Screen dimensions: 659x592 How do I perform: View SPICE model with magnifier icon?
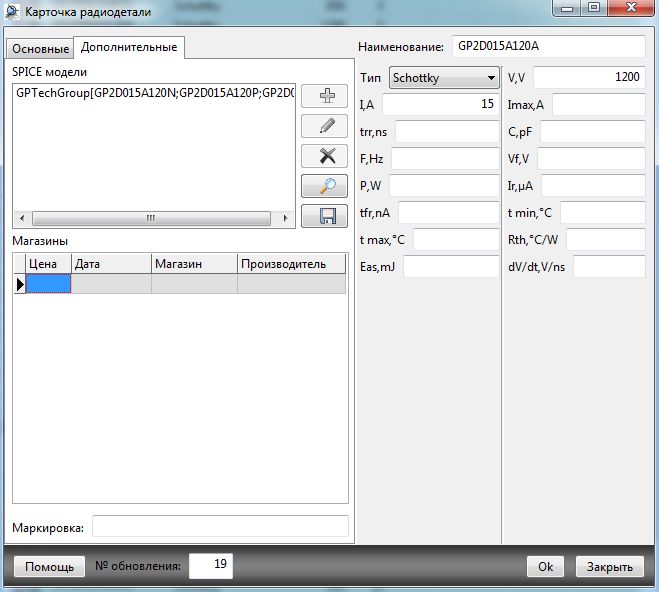tap(324, 186)
